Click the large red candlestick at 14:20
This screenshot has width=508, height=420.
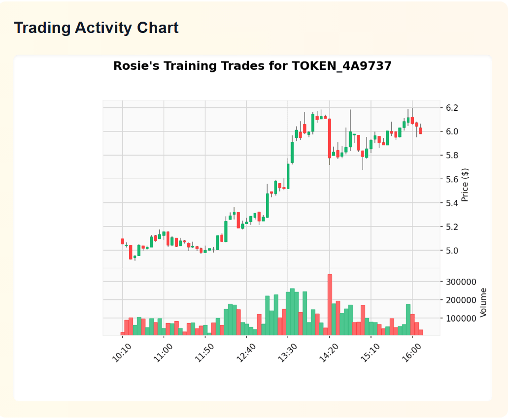330,138
